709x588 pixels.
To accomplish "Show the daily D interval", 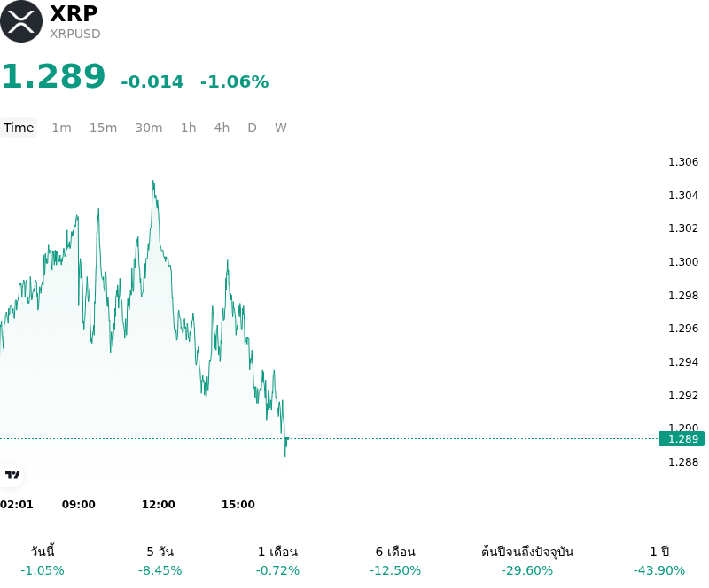I will pyautogui.click(x=253, y=128).
